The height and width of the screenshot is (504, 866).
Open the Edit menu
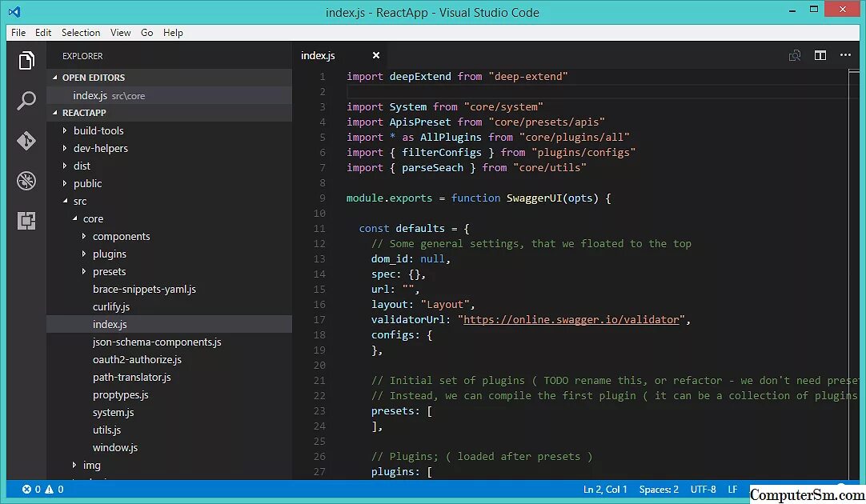43,33
